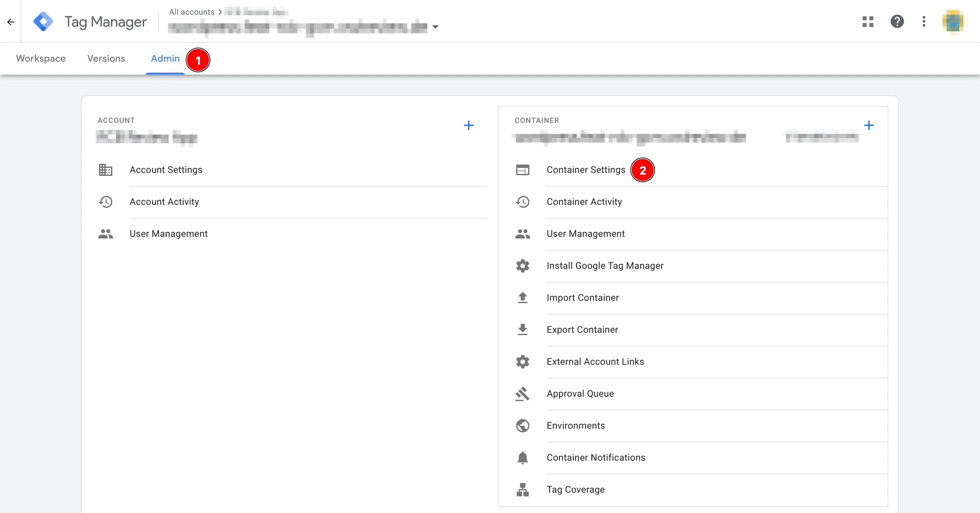
Task: Click the Container Notifications bell icon
Action: [522, 457]
